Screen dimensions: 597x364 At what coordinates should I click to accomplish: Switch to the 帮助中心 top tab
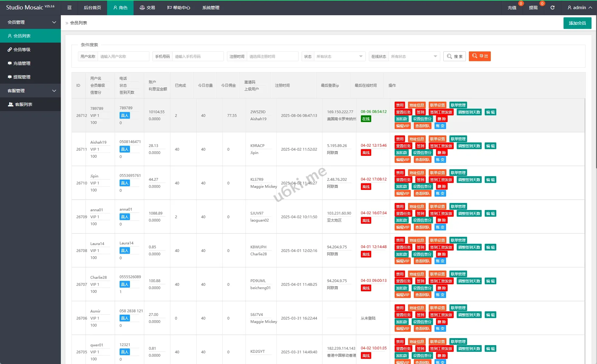pos(179,8)
